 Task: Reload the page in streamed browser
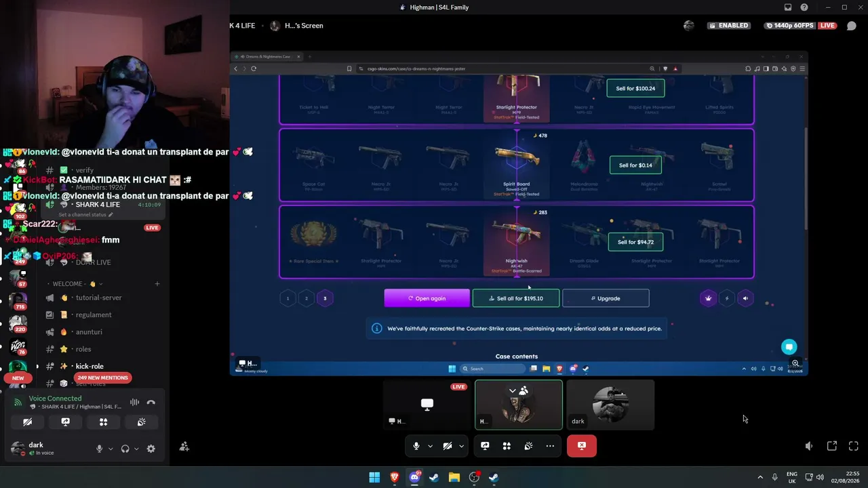click(x=254, y=68)
